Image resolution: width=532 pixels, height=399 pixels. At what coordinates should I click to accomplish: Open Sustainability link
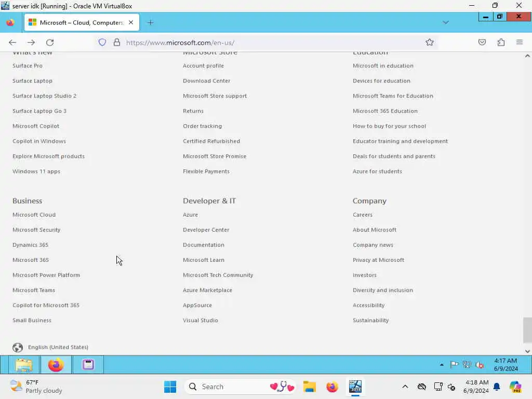(x=371, y=320)
